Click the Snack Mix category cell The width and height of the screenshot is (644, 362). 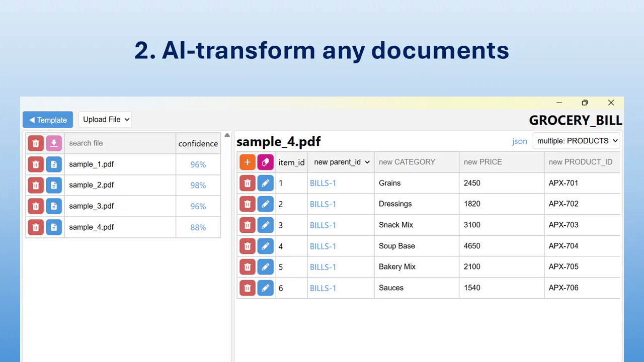417,225
